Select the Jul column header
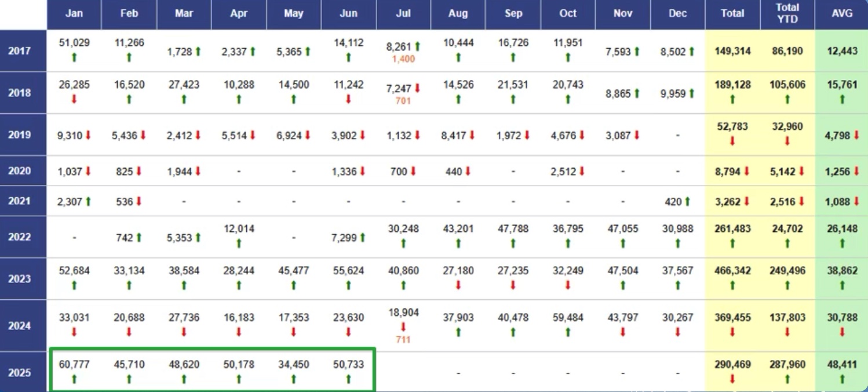The height and width of the screenshot is (392, 868). coord(403,14)
